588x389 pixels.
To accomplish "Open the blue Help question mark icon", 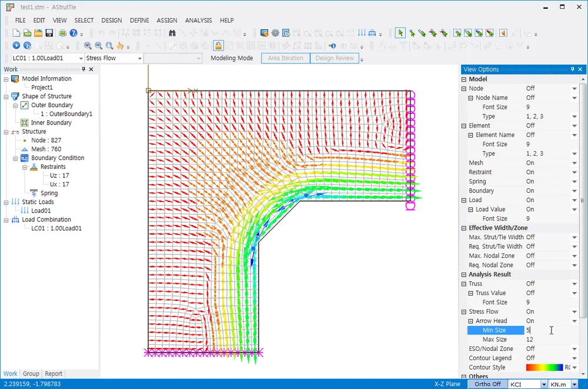I will pos(73,33).
